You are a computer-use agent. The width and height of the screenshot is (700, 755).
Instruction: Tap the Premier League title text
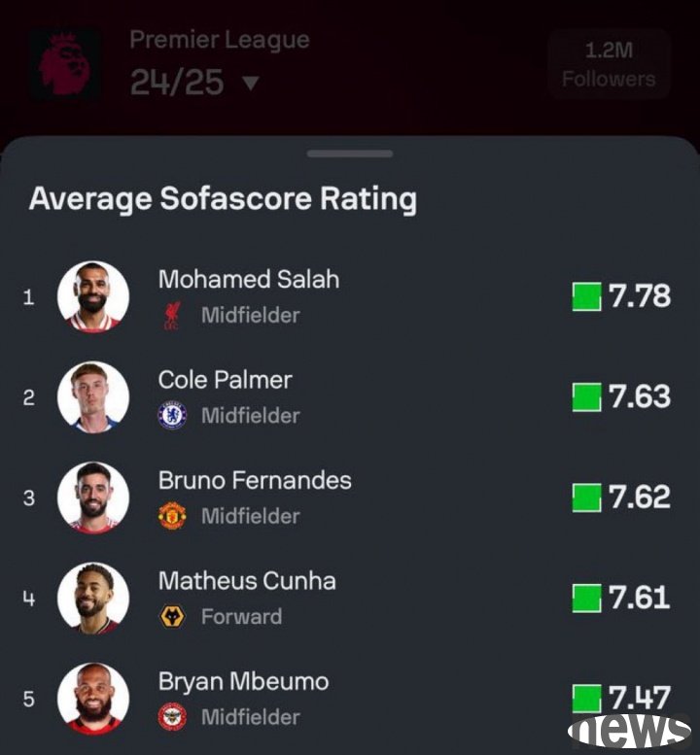point(220,41)
